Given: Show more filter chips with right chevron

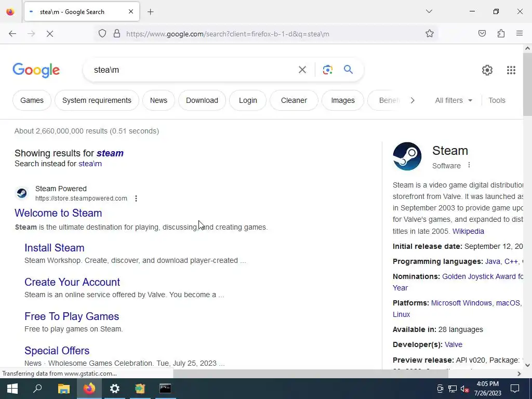Looking at the screenshot, I should 413,100.
